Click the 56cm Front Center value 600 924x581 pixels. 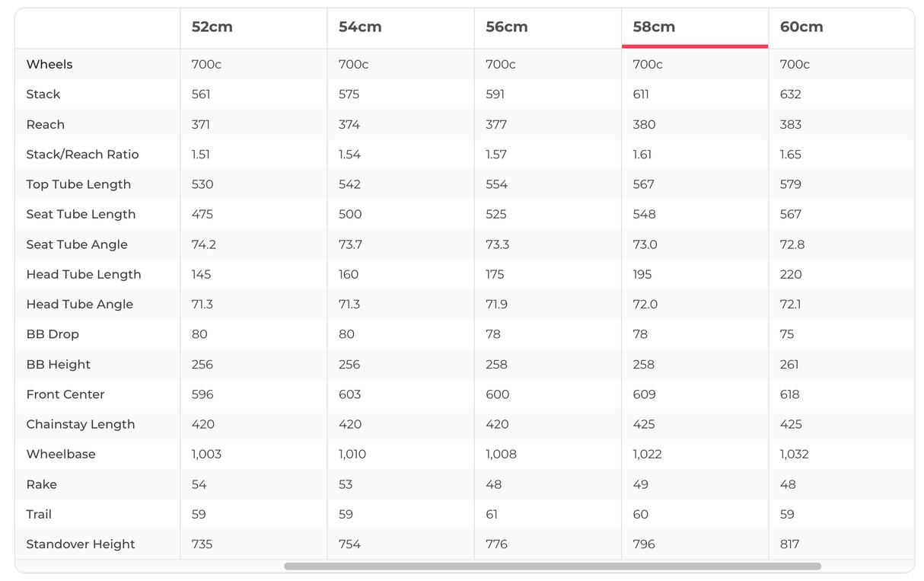497,394
